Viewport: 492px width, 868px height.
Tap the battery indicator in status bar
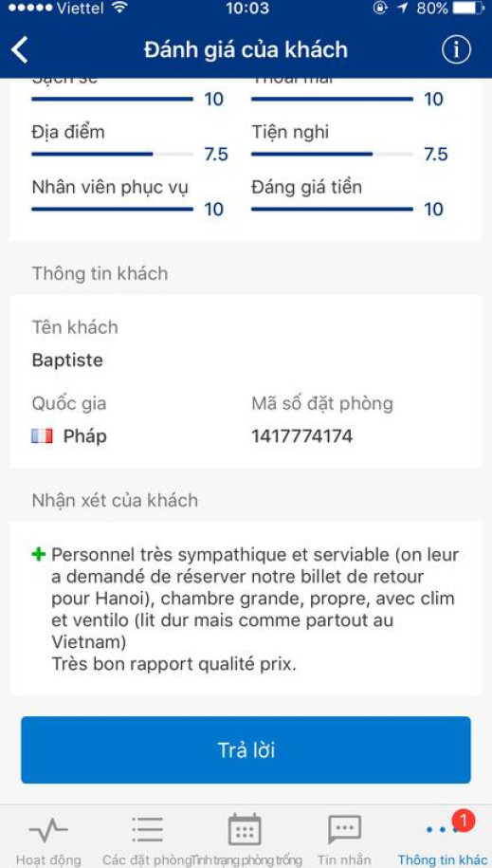coord(468,9)
